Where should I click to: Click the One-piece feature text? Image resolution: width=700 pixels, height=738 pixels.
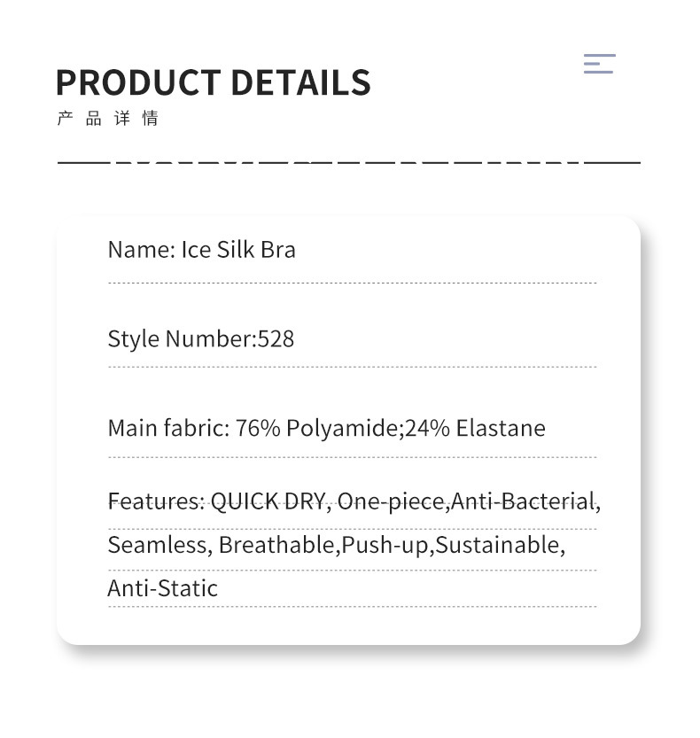(391, 501)
